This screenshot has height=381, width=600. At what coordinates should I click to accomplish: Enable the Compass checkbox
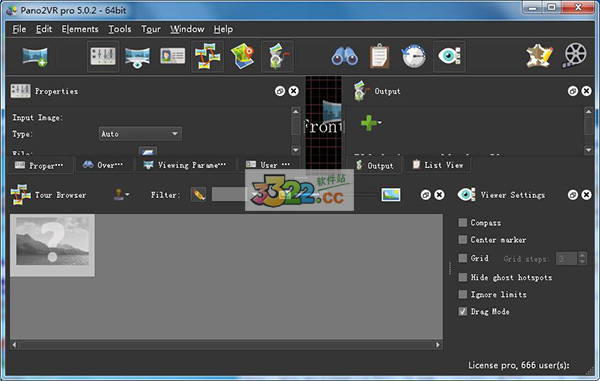pos(463,222)
